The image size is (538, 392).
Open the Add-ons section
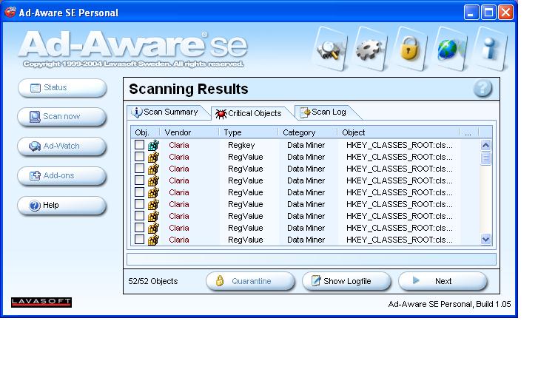coord(62,176)
